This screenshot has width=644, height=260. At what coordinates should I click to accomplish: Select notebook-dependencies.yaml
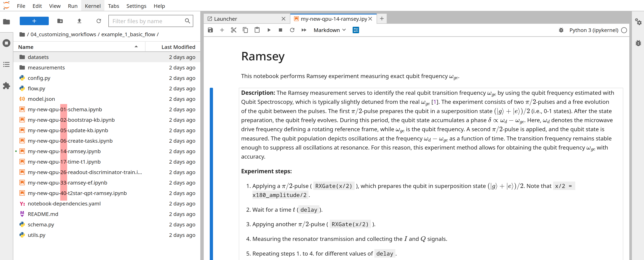click(107, 204)
